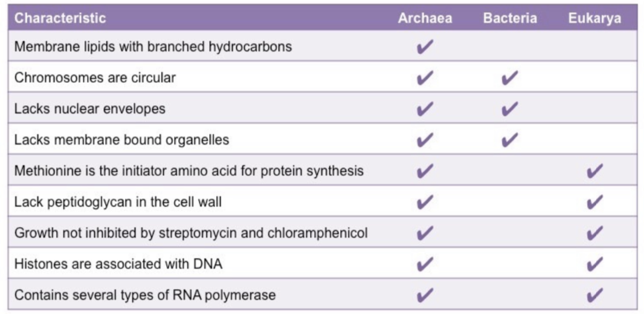Click Bacteria checkmark for membrane bound organelles

510,140
